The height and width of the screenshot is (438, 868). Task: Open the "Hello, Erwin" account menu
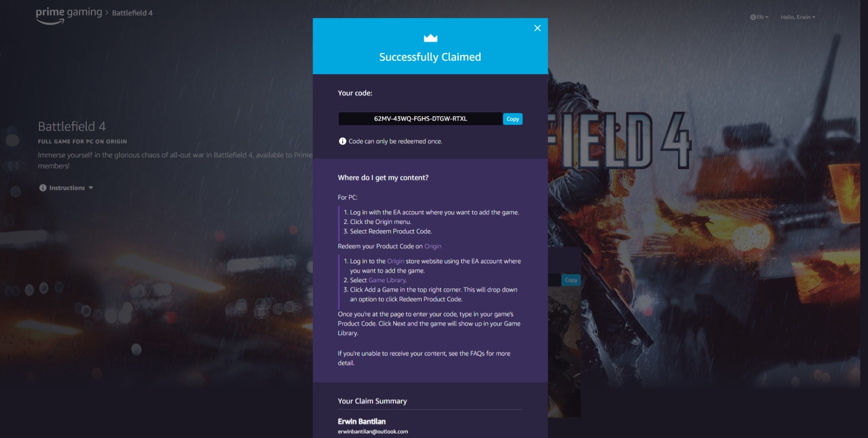(x=798, y=17)
